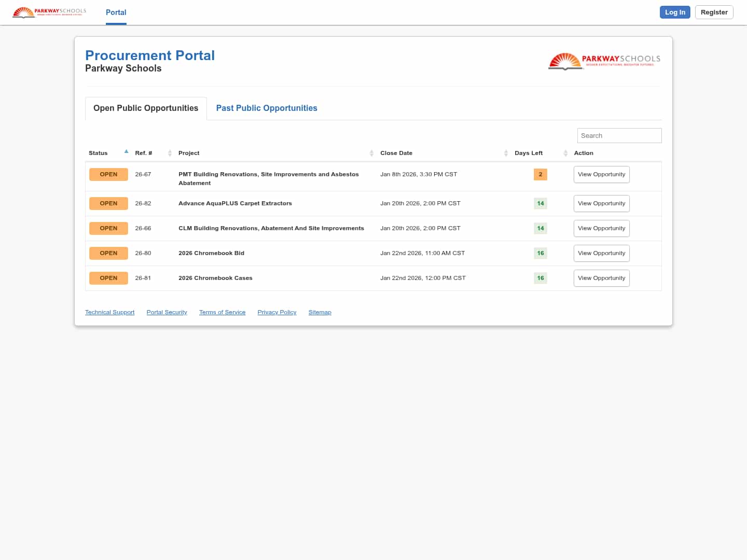Viewport: 747px width, 560px height.
Task: Click OPEN status badge for 26-82
Action: [x=108, y=204]
